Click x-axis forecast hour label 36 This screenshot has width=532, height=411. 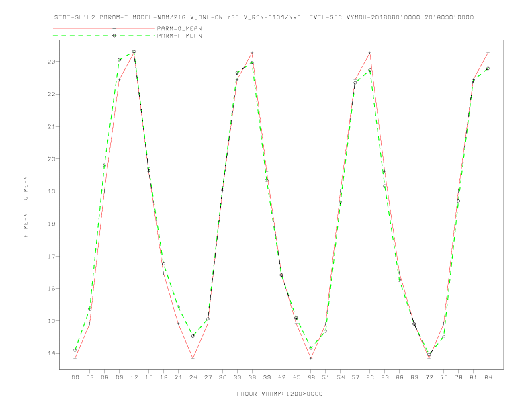[252, 377]
